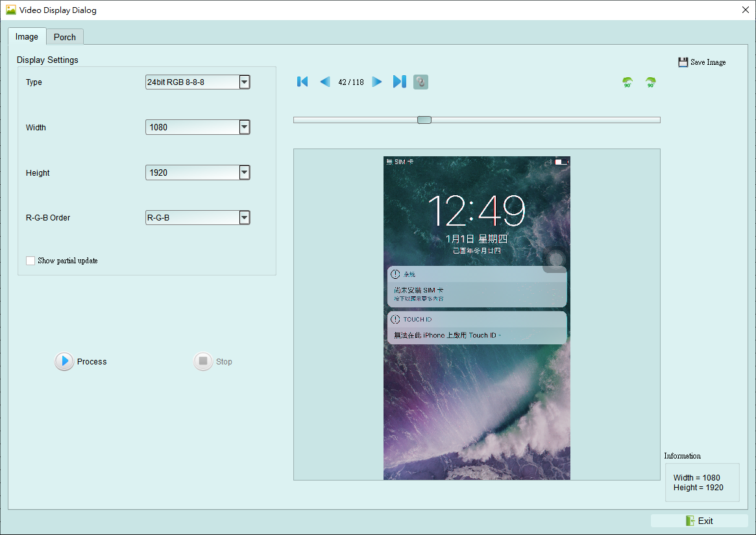Click the Save Image floppy disk icon
756x535 pixels.
683,62
